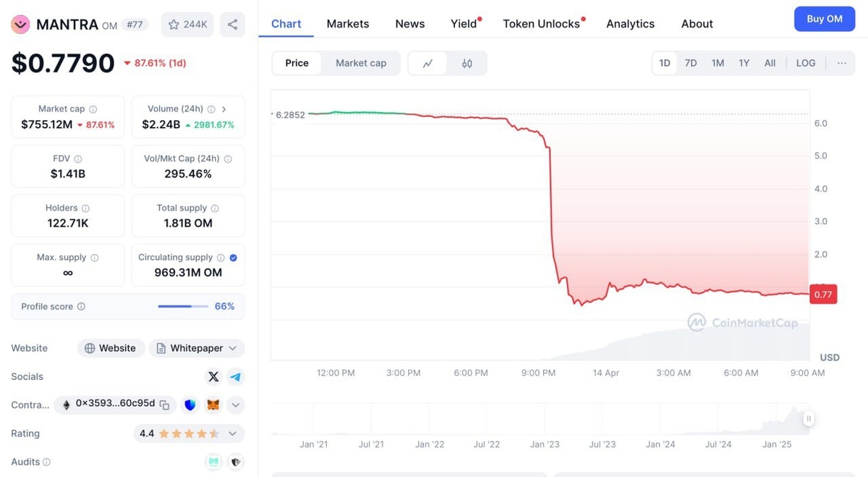
Task: Click the $755.12M market cap value
Action: [x=47, y=124]
